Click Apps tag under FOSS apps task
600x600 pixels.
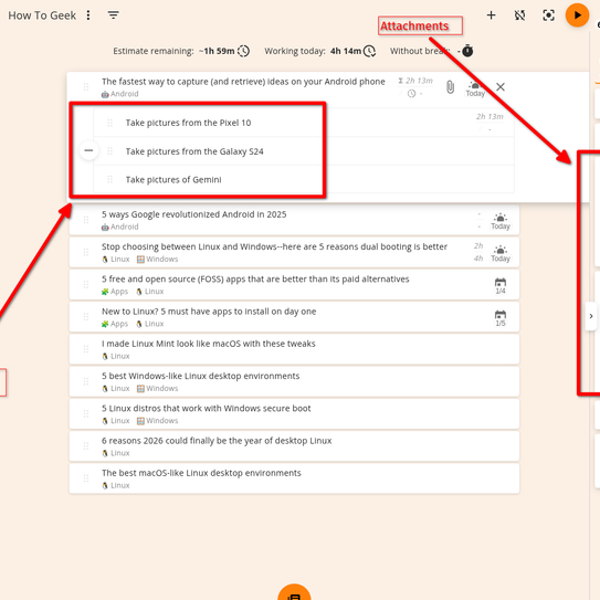114,291
